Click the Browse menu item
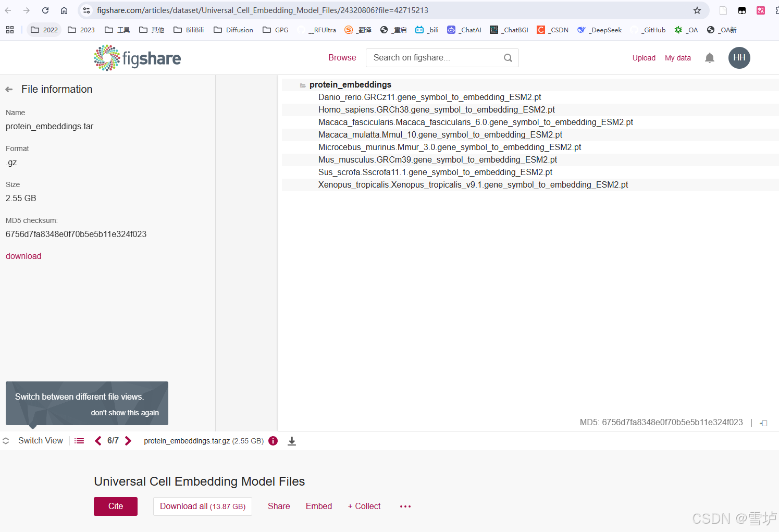 (342, 58)
